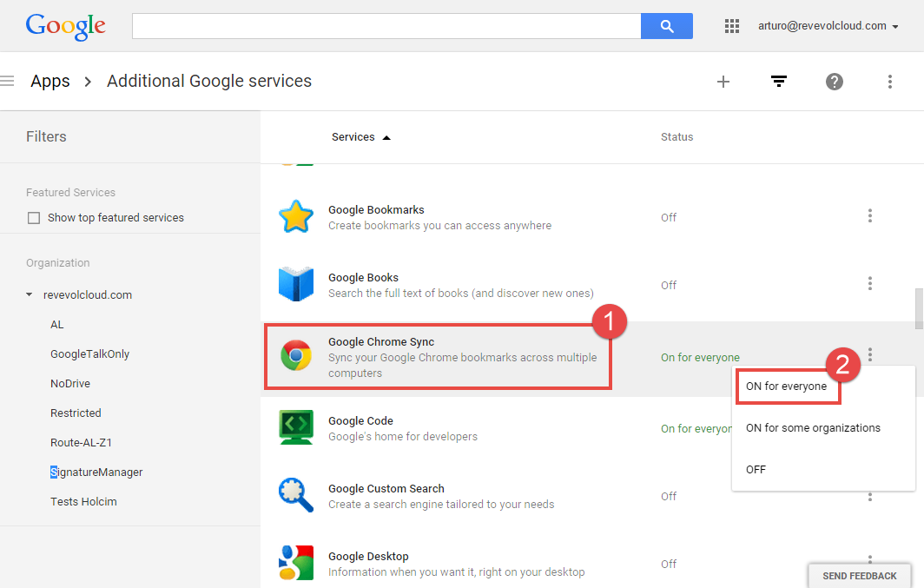Screen dimensions: 924x588
Task: Select the GoogleTalkOnly organization
Action: click(x=89, y=354)
